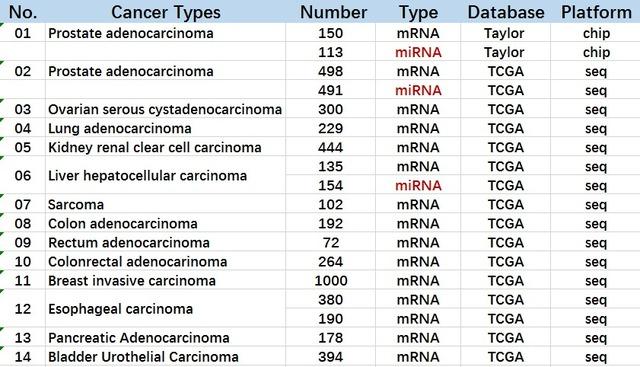Screen dimensions: 640x367
Task: Select the Database header cell
Action: [x=505, y=12]
